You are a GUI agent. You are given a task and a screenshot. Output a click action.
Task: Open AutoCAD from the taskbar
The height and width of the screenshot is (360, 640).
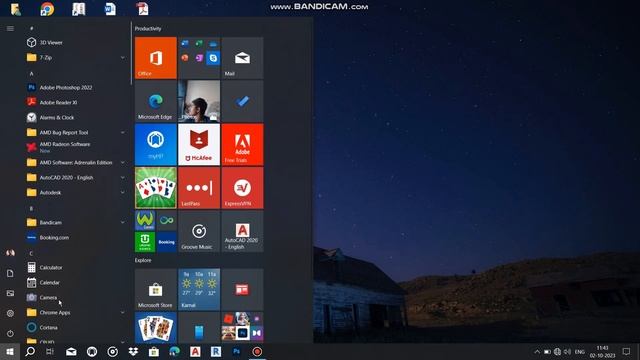coord(195,351)
